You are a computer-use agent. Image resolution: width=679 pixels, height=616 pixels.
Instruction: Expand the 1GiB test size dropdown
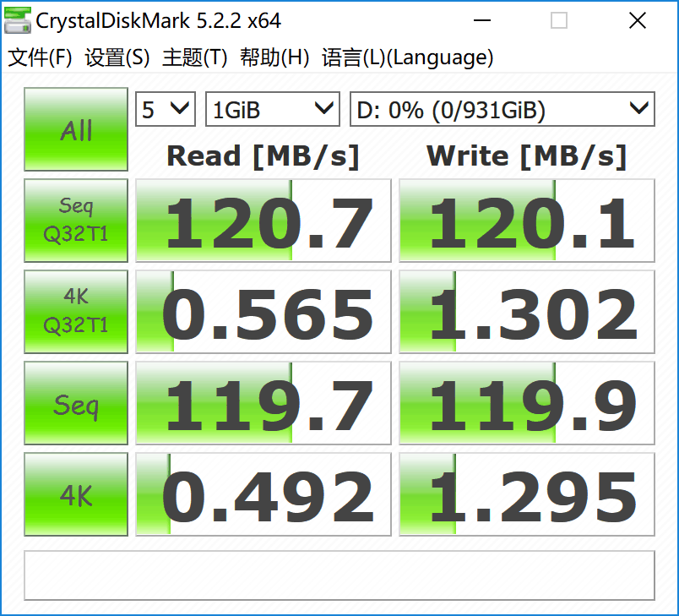272,110
